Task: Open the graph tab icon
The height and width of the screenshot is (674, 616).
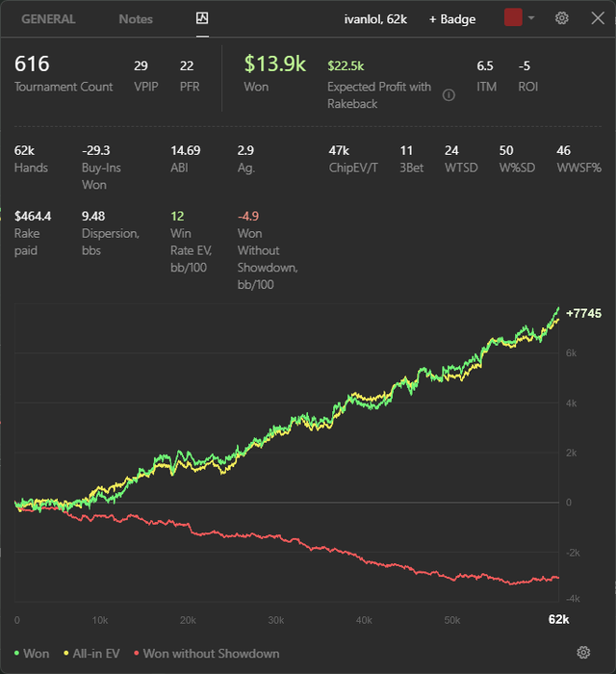Action: [202, 18]
